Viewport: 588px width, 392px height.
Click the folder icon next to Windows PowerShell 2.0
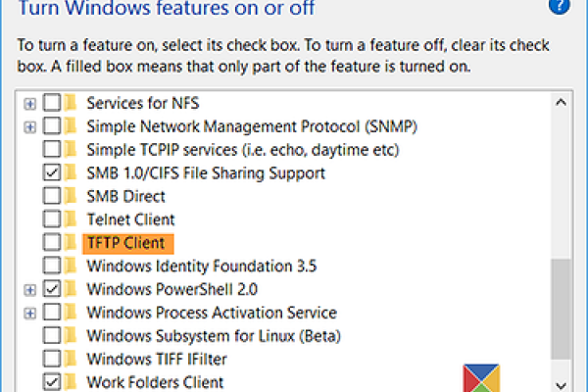pyautogui.click(x=71, y=289)
